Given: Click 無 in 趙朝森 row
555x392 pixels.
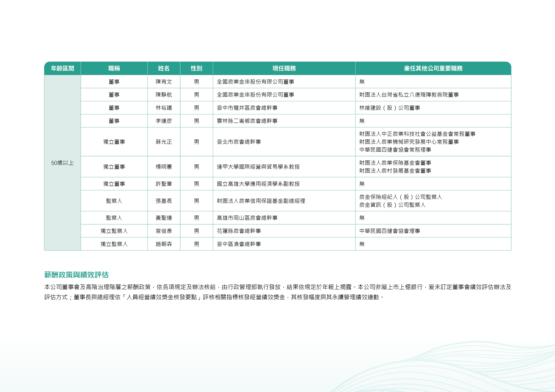Looking at the screenshot, I should [362, 244].
